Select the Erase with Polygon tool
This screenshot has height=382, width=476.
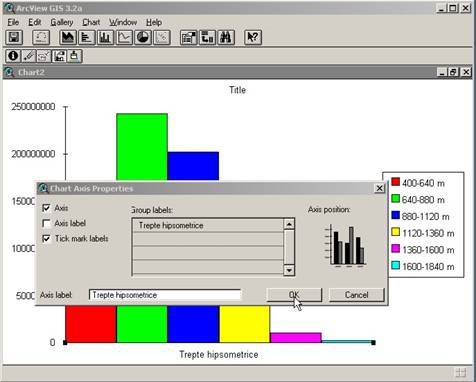point(44,56)
